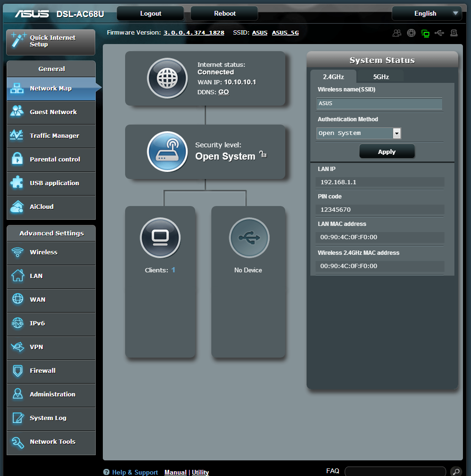This screenshot has width=471, height=476.
Task: Click the WAN globe icon in sidebar
Action: tap(18, 299)
